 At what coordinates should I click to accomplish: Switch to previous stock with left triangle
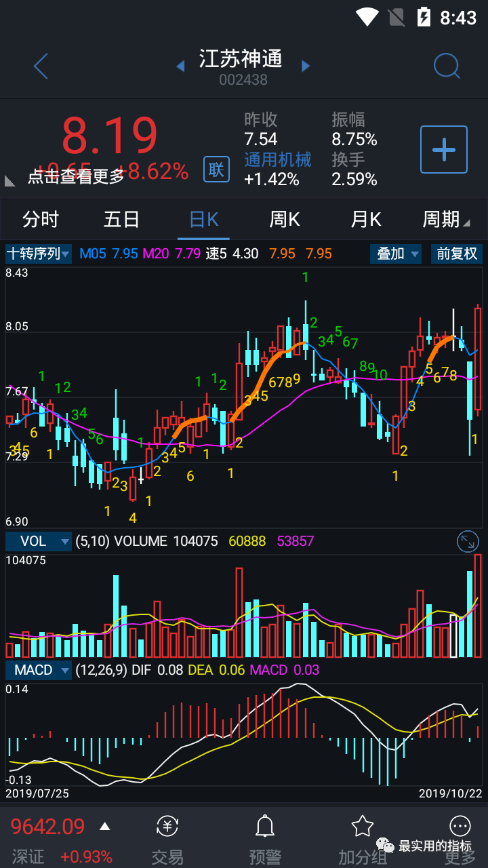(x=180, y=66)
